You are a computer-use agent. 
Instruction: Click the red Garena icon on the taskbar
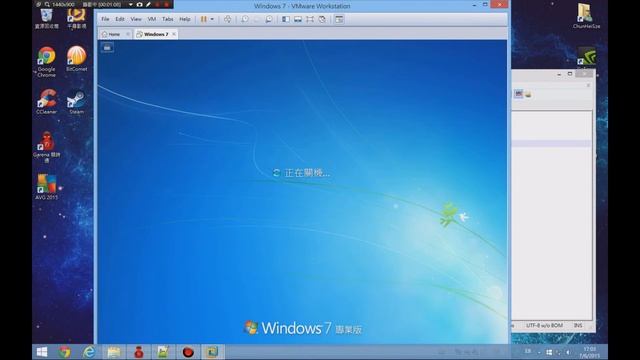(x=139, y=352)
